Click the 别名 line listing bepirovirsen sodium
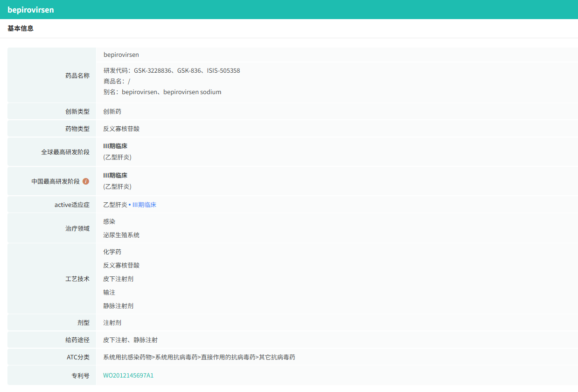The height and width of the screenshot is (392, 578). click(x=162, y=92)
